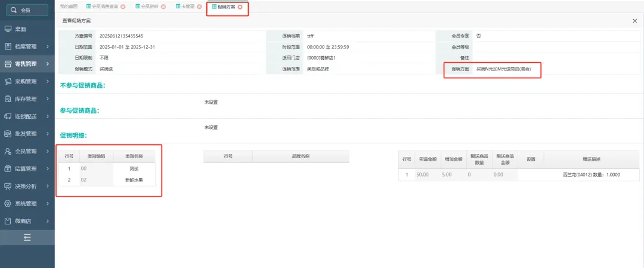Viewport: 644px width, 268px height.
Task: Click the 桌面 monitor icon in sidebar
Action: pyautogui.click(x=8, y=29)
